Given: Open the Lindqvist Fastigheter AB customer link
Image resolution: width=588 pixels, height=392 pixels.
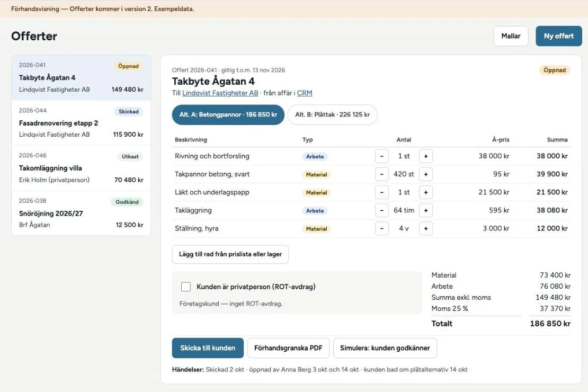Looking at the screenshot, I should click(x=220, y=93).
